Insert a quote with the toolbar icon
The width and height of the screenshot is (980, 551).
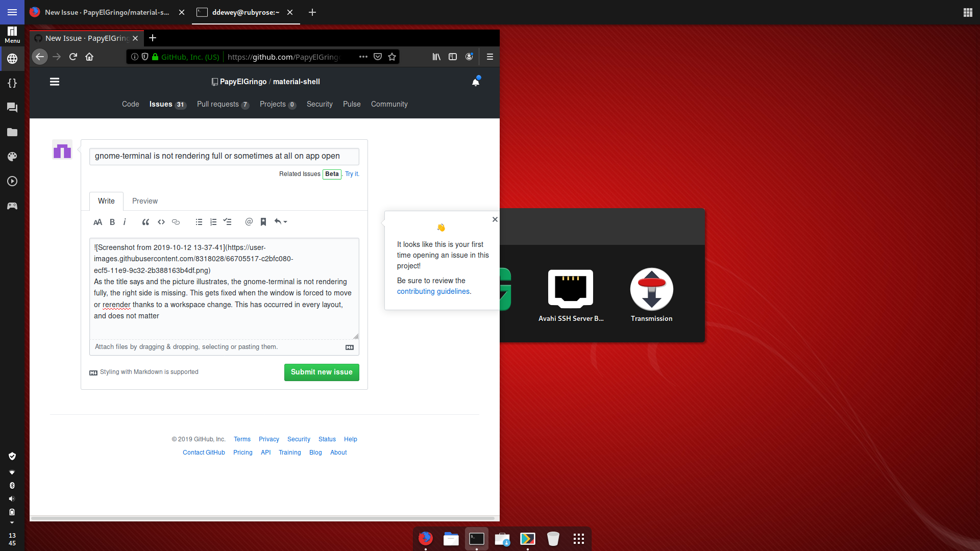point(145,222)
